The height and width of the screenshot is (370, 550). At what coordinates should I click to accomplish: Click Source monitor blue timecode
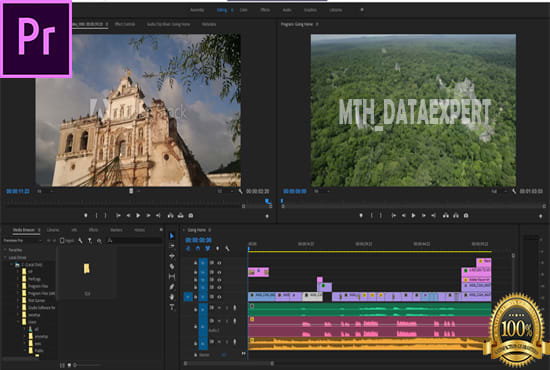click(x=18, y=191)
